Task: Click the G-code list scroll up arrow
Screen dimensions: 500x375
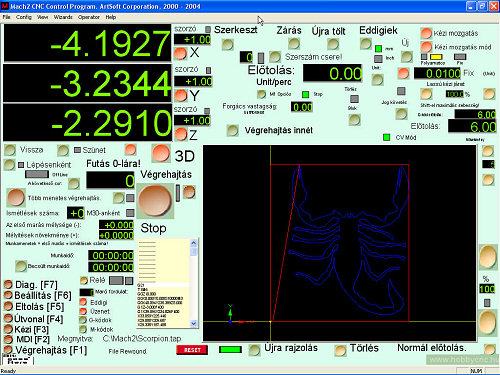Action: (194, 243)
